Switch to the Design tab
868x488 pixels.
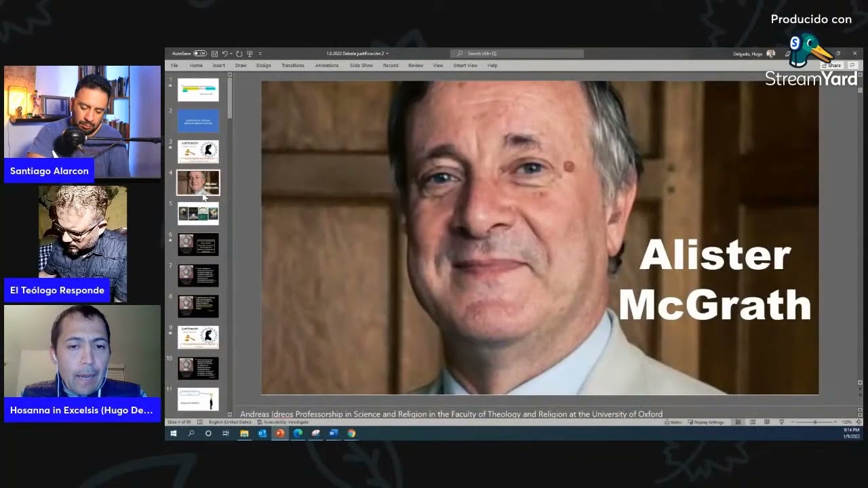[x=264, y=66]
